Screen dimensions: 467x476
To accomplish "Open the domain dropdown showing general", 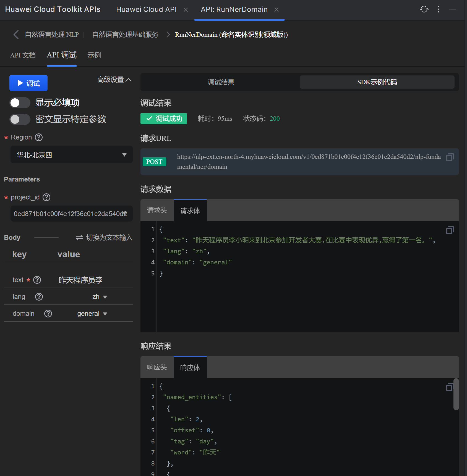I will coord(92,314).
